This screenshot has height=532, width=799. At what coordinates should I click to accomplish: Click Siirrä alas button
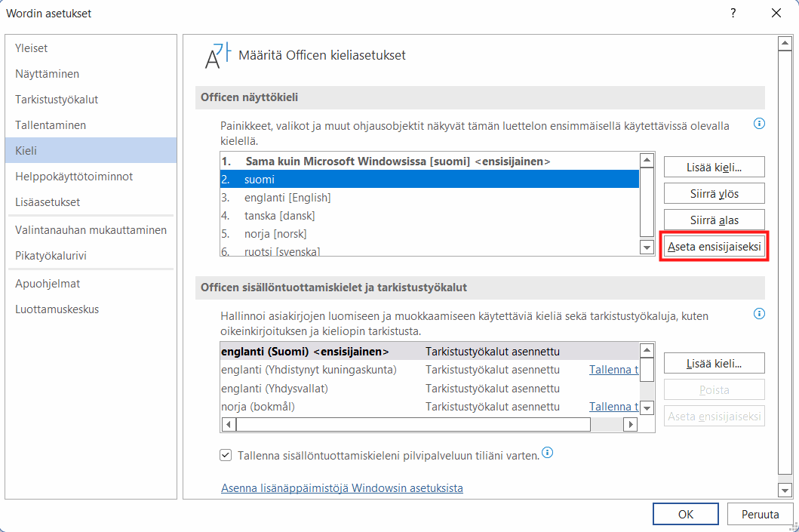coord(714,220)
